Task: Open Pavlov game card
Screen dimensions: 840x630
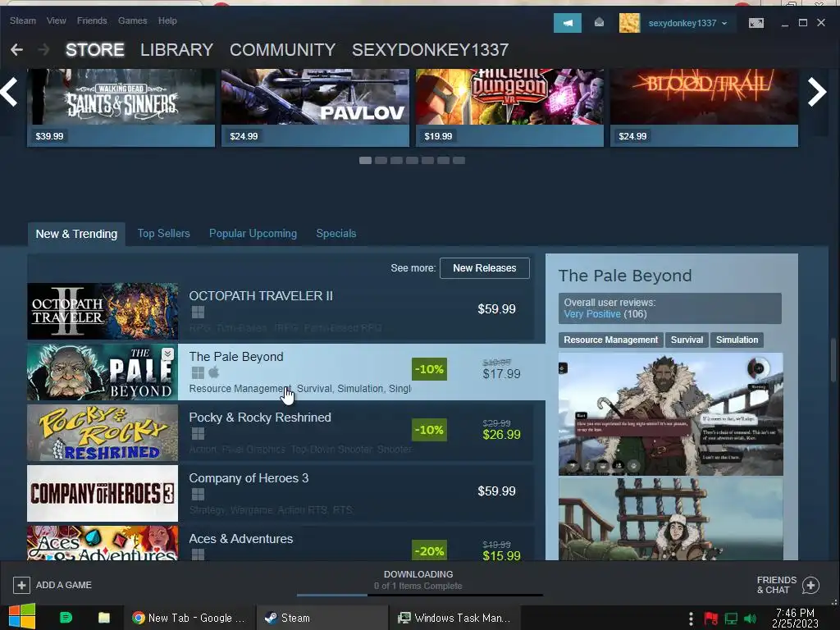Action: pos(315,107)
